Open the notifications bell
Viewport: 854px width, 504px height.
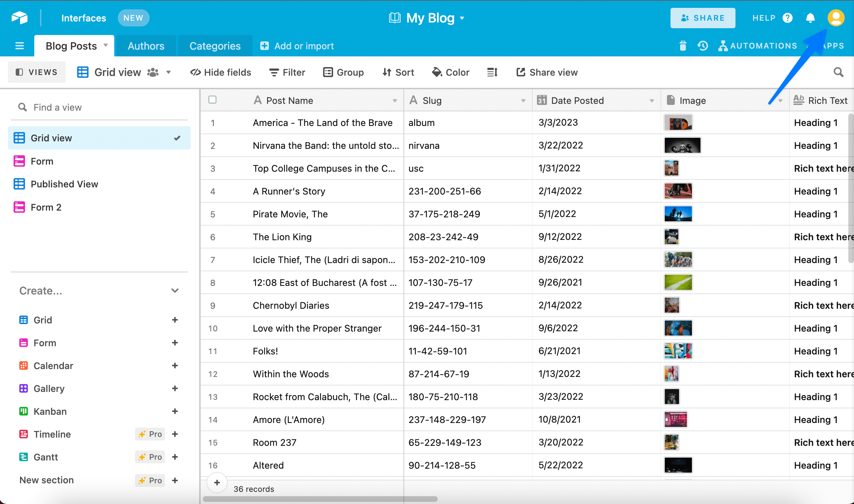coord(810,17)
